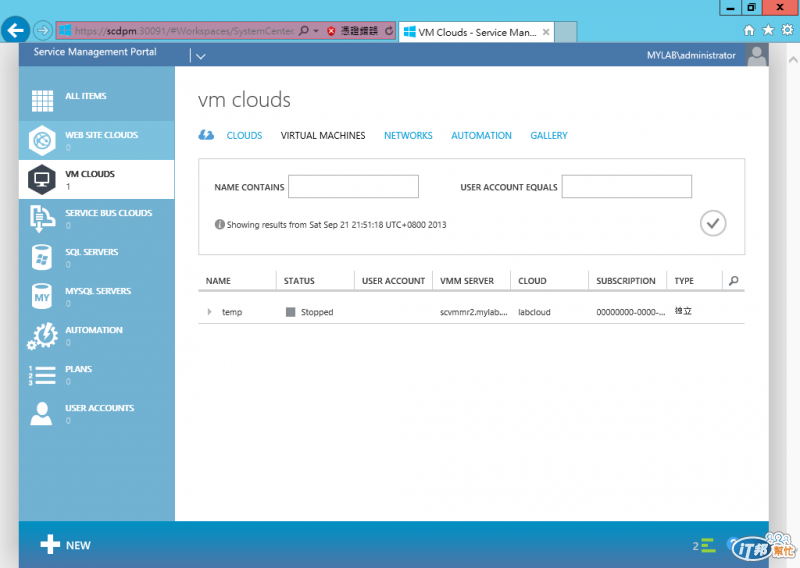Select the Web Site Clouds globe icon

[42, 140]
